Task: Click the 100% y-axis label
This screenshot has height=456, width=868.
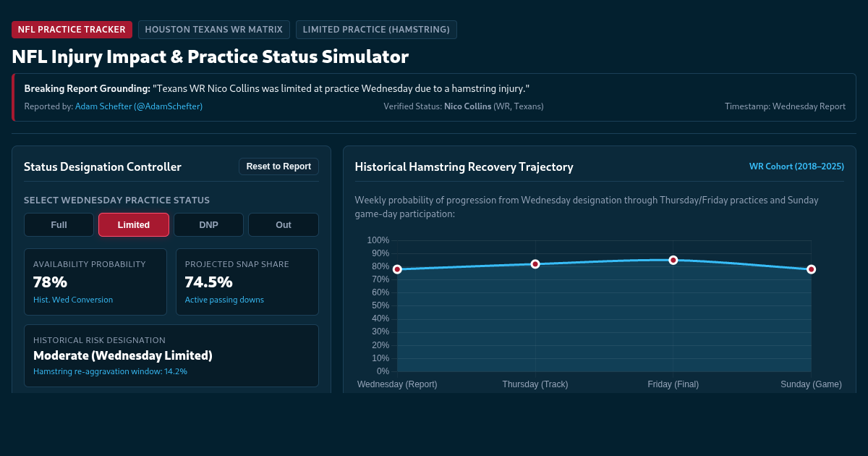Action: [378, 240]
